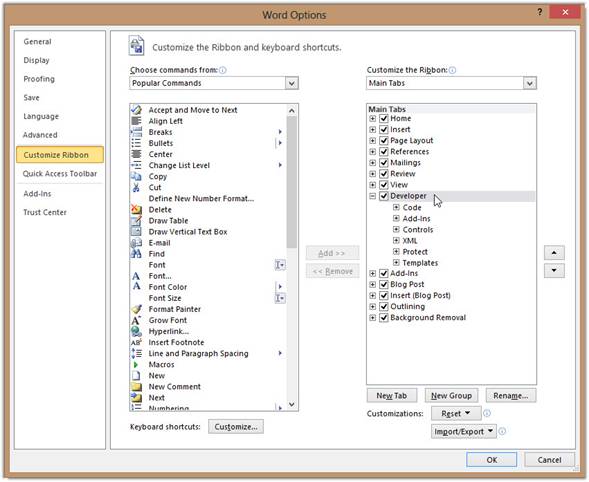
Task: Expand the View tab node
Action: [372, 185]
